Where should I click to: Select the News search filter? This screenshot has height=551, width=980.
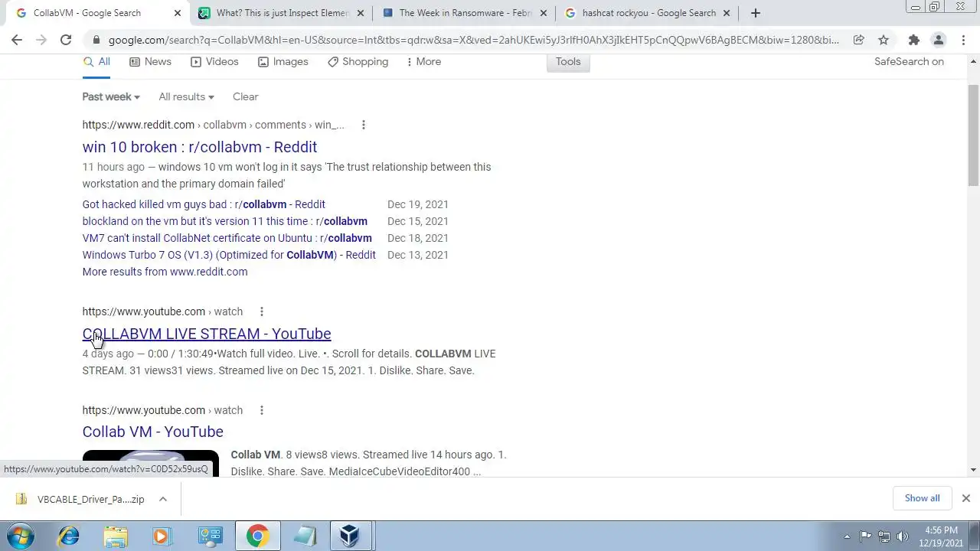pos(150,61)
